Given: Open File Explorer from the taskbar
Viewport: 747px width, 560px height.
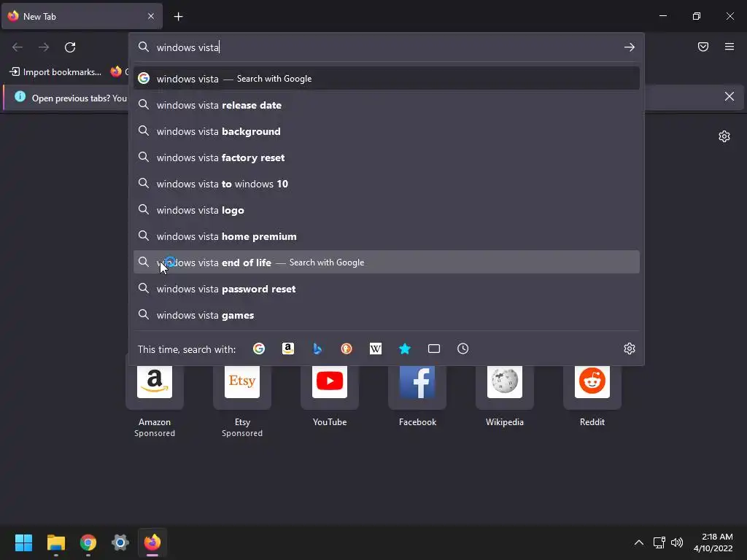Looking at the screenshot, I should (55, 542).
